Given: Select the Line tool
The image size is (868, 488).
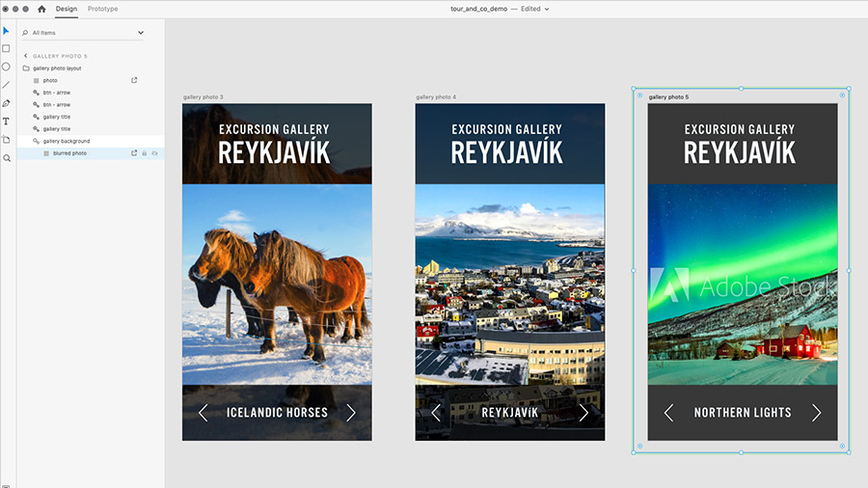Looking at the screenshot, I should pos(6,85).
